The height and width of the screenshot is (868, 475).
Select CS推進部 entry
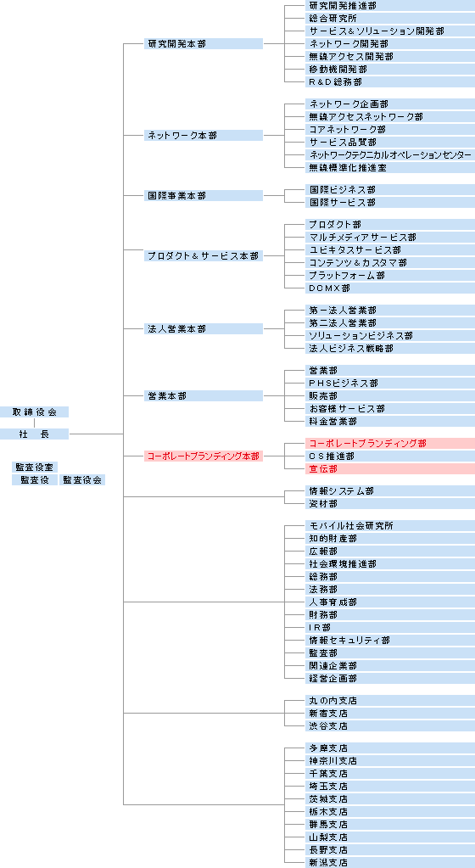coord(390,456)
